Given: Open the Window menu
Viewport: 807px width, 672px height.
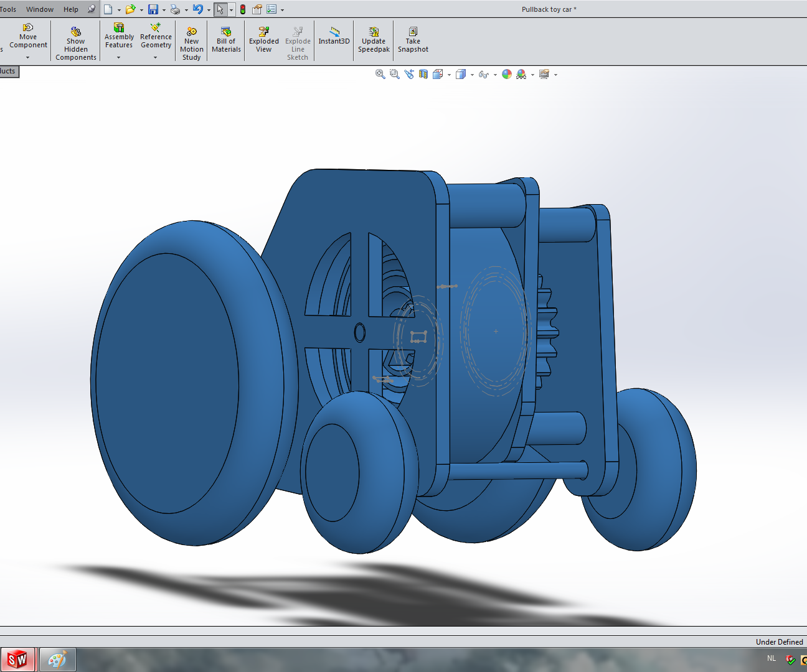Looking at the screenshot, I should pos(40,9).
